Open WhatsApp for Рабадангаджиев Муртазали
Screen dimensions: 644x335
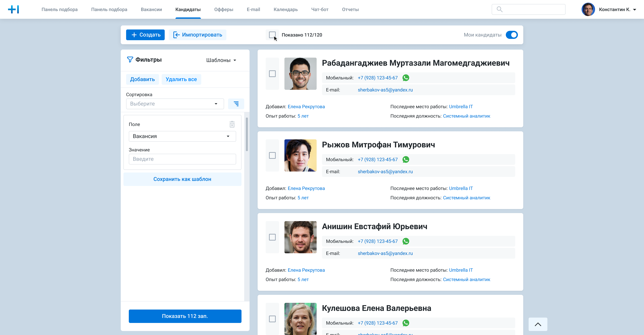(x=406, y=78)
